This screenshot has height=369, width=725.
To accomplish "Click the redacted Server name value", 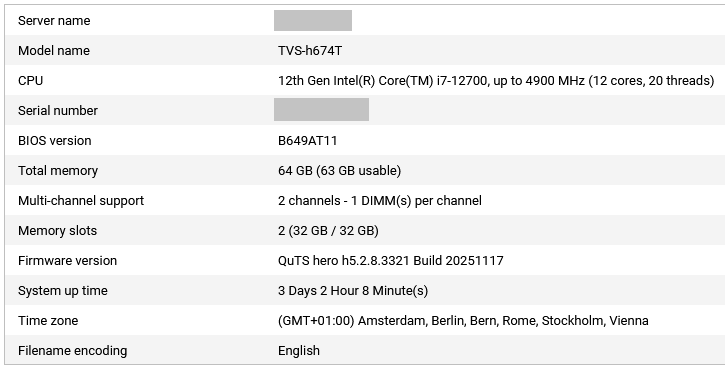I will click(x=313, y=20).
